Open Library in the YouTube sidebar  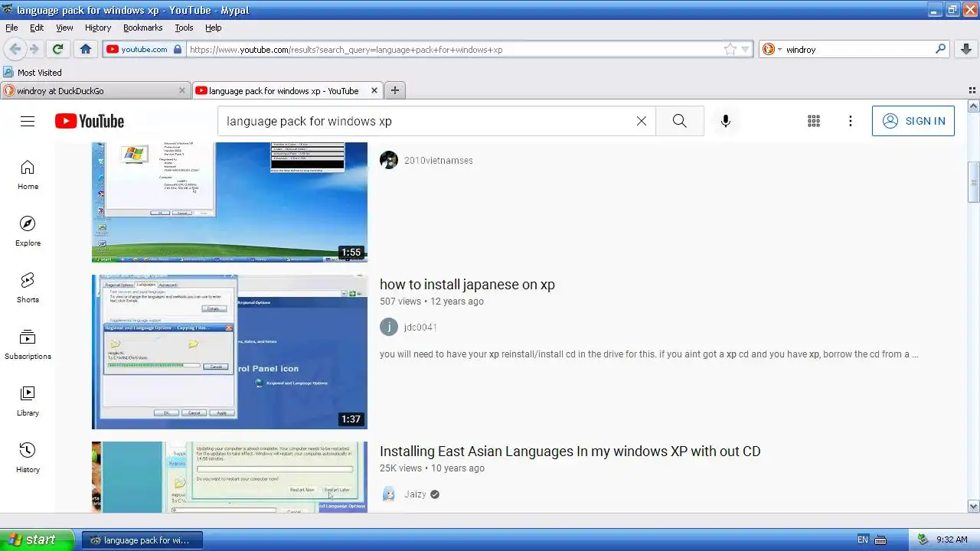click(28, 402)
